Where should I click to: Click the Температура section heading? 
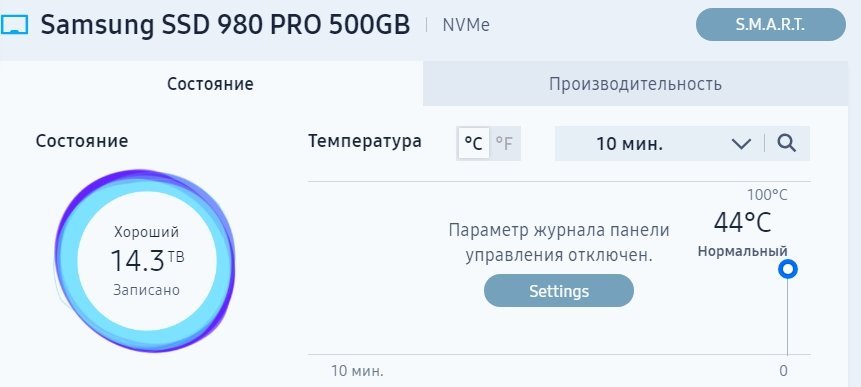pos(365,141)
